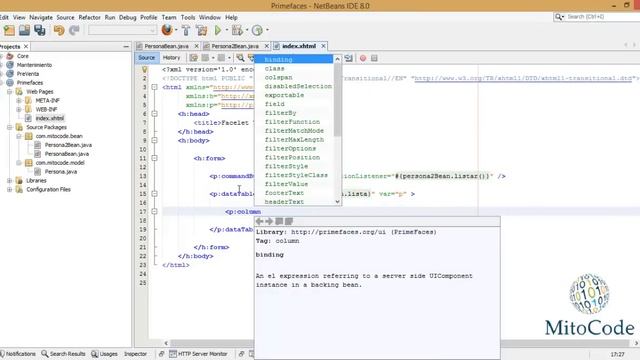Select Persona.java in the Projects tree
This screenshot has width=640, height=360.
(61, 172)
